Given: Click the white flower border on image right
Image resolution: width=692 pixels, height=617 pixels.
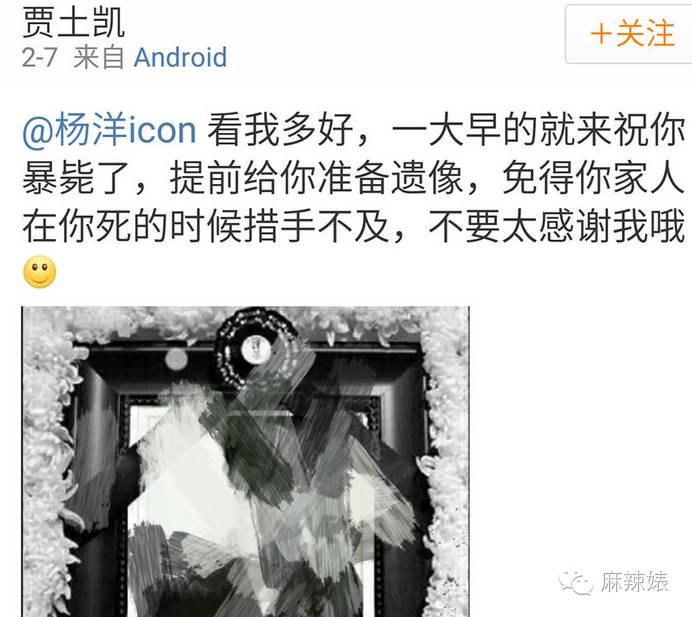Looking at the screenshot, I should pyautogui.click(x=448, y=463).
